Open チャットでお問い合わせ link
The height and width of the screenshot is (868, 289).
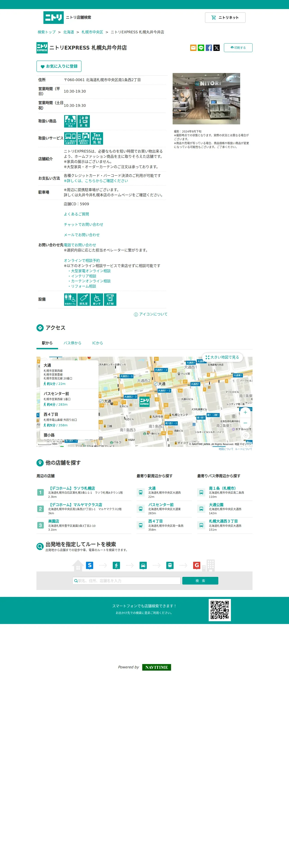(x=84, y=225)
